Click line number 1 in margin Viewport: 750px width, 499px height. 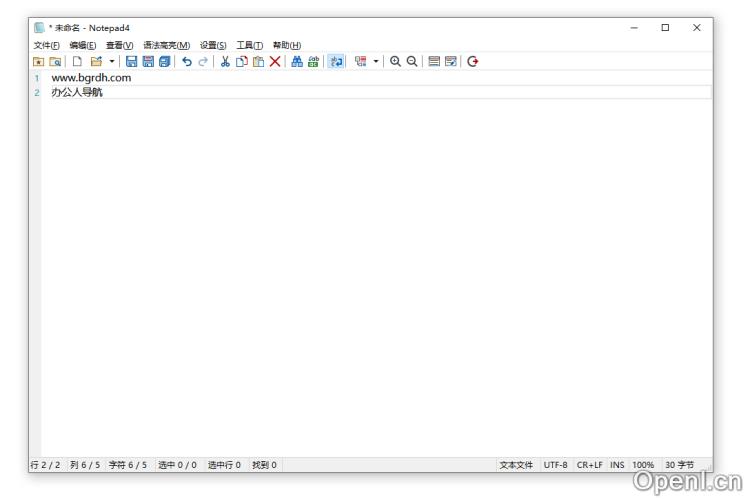click(x=37, y=78)
